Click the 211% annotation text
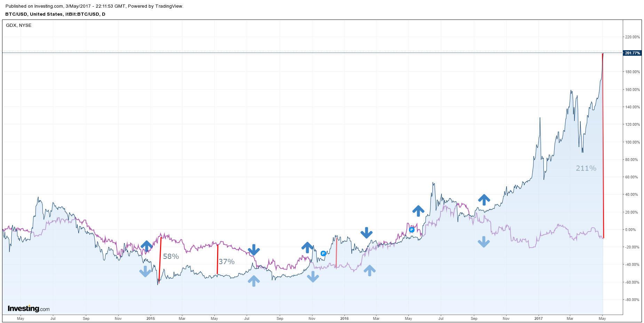Image resolution: width=644 pixels, height=323 pixels. coord(586,168)
